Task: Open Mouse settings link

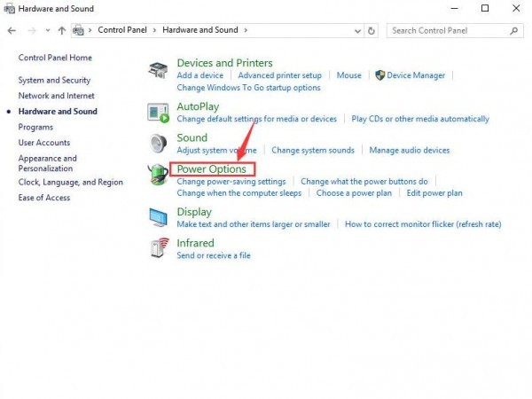Action: tap(348, 75)
